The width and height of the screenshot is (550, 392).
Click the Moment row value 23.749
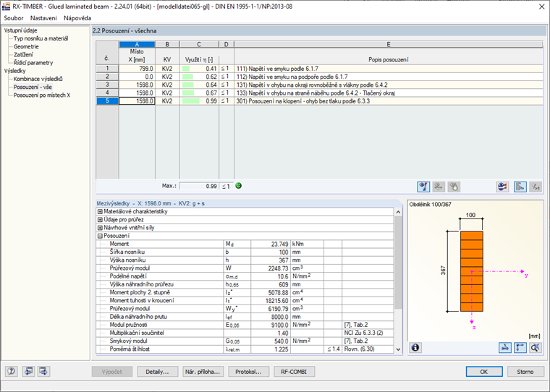pos(271,244)
